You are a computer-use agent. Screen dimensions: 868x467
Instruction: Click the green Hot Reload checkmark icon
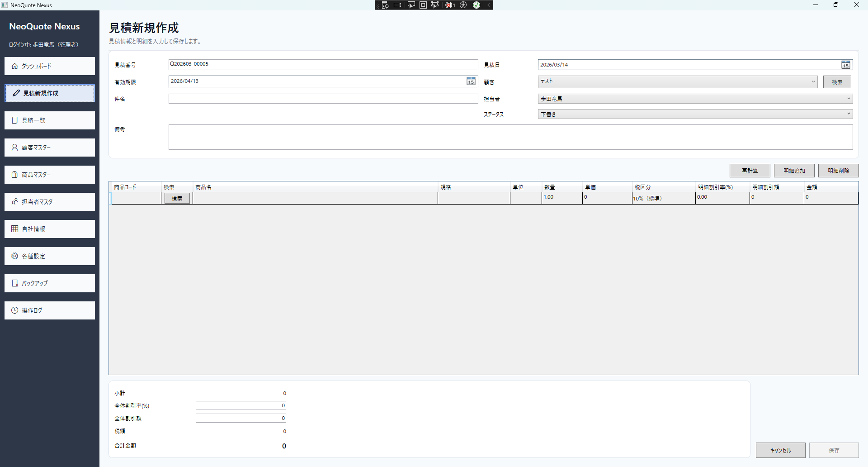tap(476, 5)
